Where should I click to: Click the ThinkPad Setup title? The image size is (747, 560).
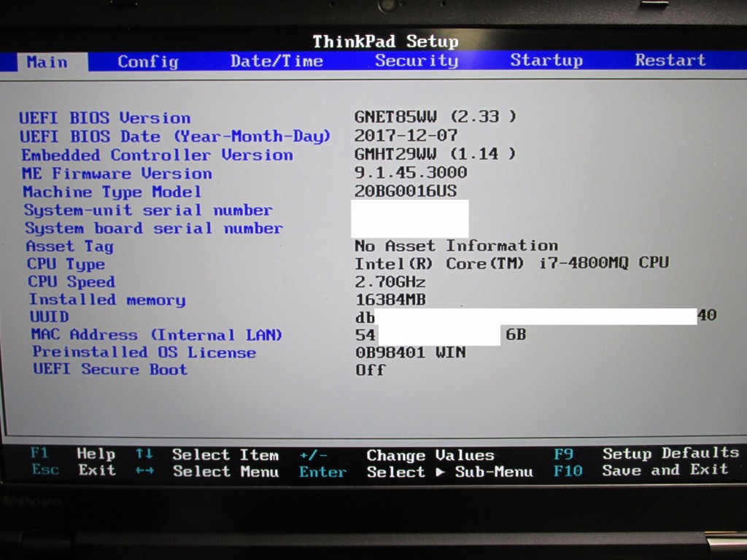coord(385,42)
